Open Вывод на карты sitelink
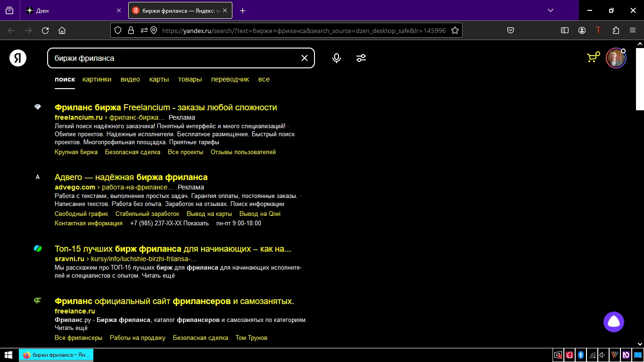This screenshot has width=644, height=362. pos(209,214)
